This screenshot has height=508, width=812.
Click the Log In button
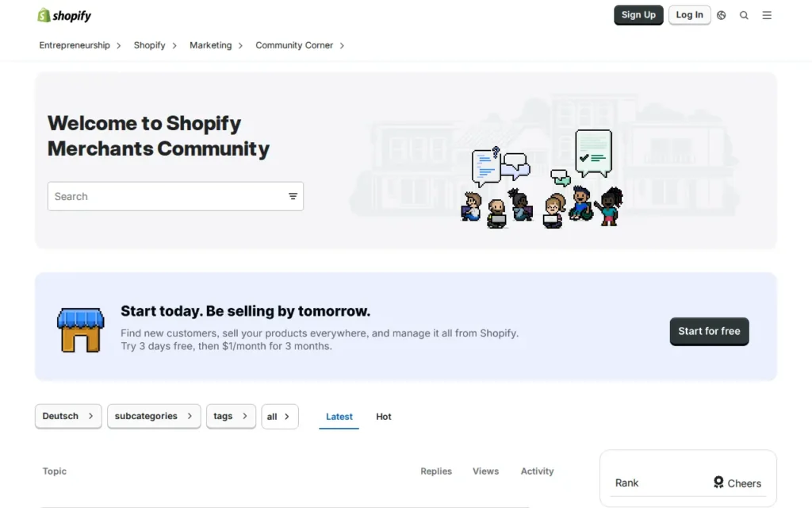click(689, 15)
